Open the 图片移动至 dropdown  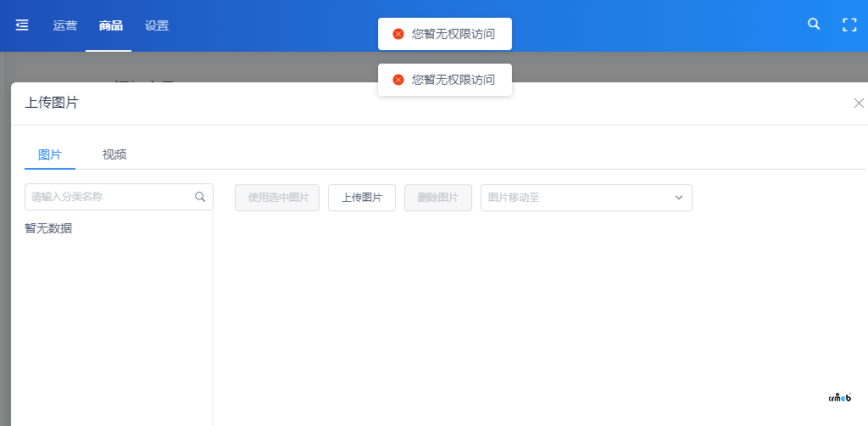click(587, 198)
